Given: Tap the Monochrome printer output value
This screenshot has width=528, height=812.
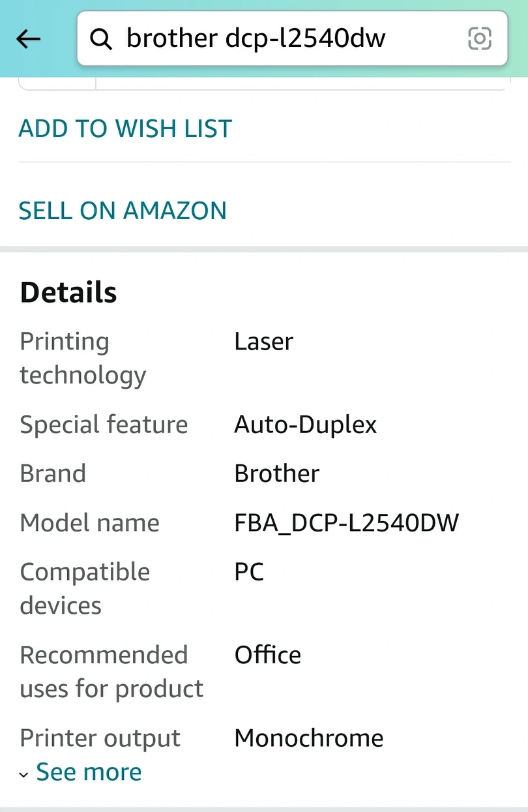Looking at the screenshot, I should click(309, 738).
